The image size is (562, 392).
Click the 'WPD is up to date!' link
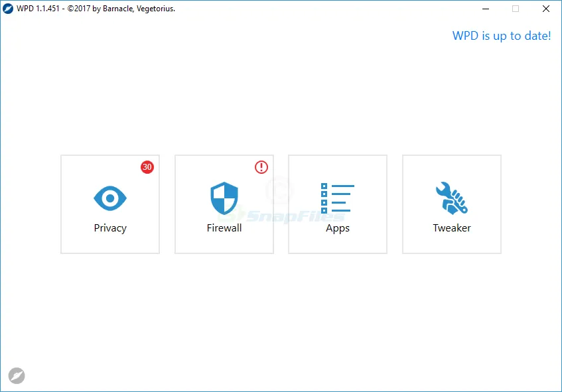502,36
